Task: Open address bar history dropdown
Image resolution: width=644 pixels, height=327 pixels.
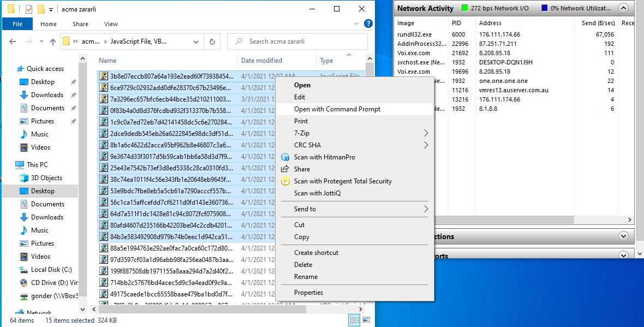Action: (196, 41)
